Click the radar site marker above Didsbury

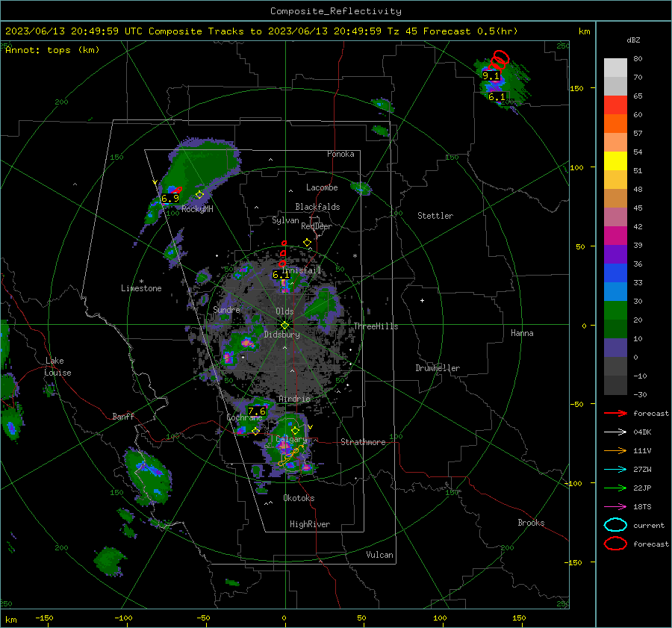pos(285,326)
